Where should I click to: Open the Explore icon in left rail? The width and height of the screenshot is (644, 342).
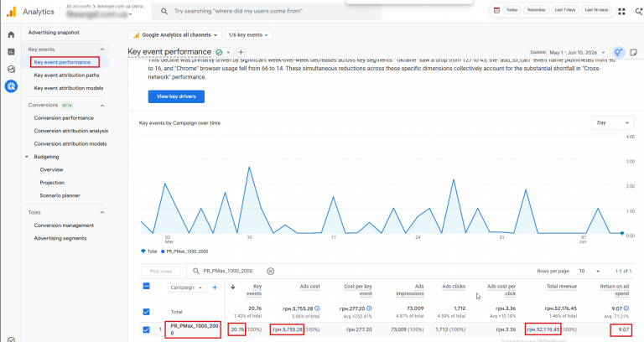click(x=11, y=69)
